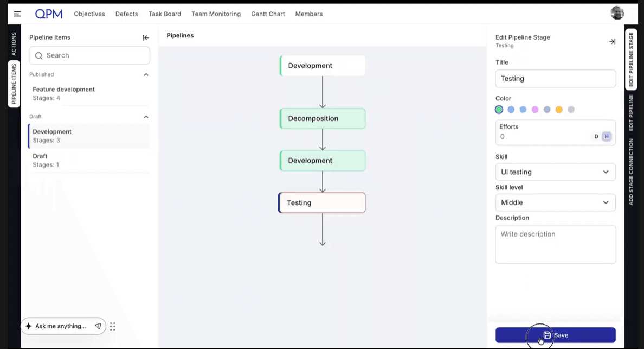Pick the pink color swatch
644x349 pixels.
[x=535, y=109]
